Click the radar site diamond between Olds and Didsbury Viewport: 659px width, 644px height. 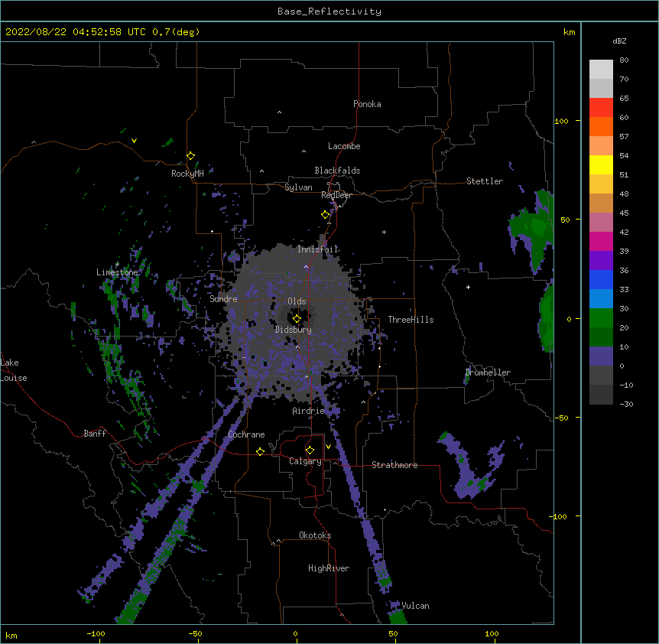(x=297, y=319)
